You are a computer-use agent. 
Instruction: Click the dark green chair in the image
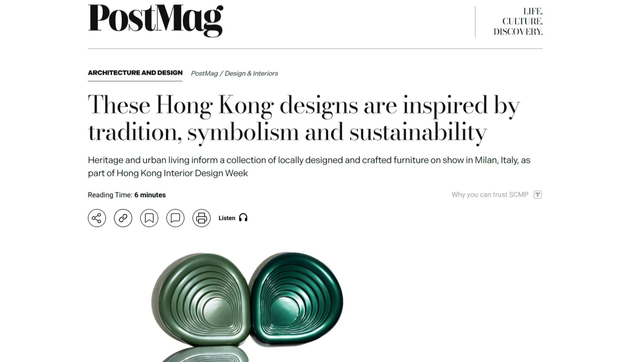click(297, 298)
